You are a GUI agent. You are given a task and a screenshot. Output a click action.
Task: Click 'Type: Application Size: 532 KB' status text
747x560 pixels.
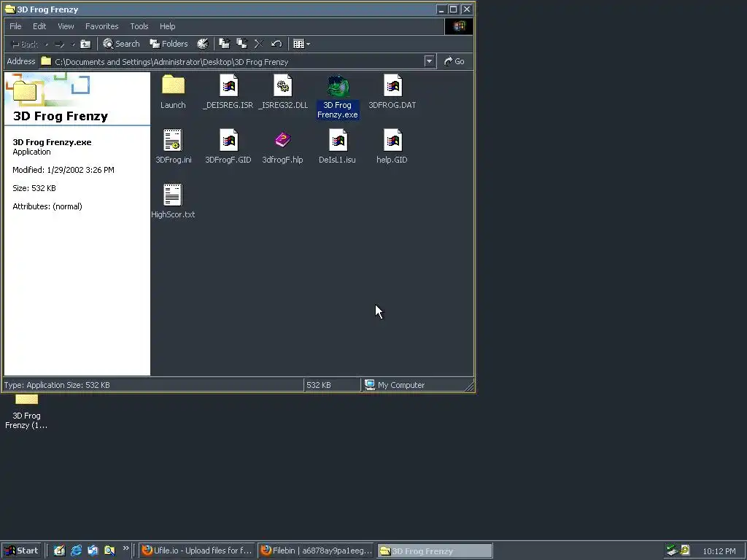[57, 385]
